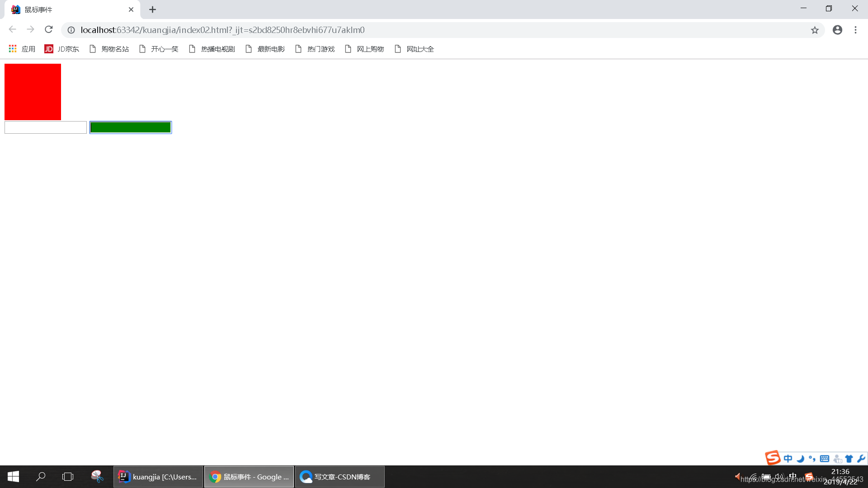Click the tray network Wi-Fi icon
This screenshot has width=868, height=488.
753,477
